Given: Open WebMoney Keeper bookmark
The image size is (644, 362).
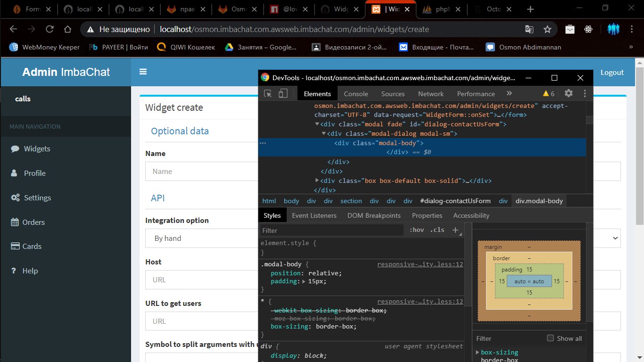Looking at the screenshot, I should 45,47.
